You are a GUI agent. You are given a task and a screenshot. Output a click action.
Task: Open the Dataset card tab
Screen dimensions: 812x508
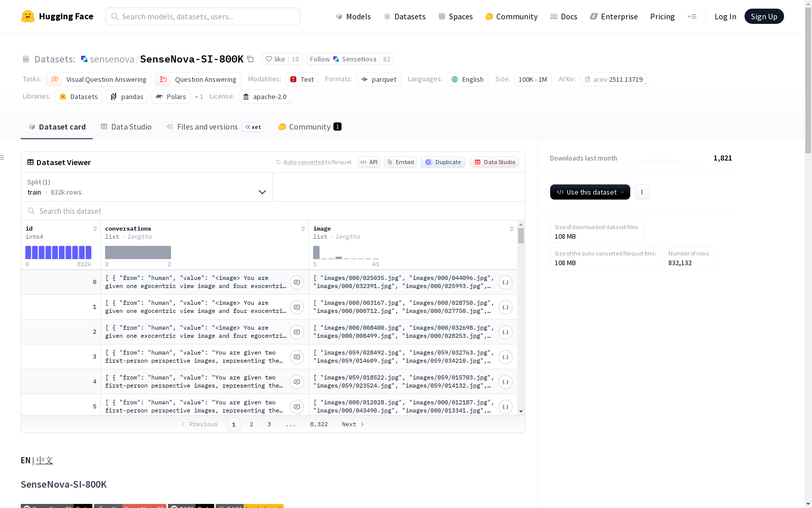click(57, 127)
